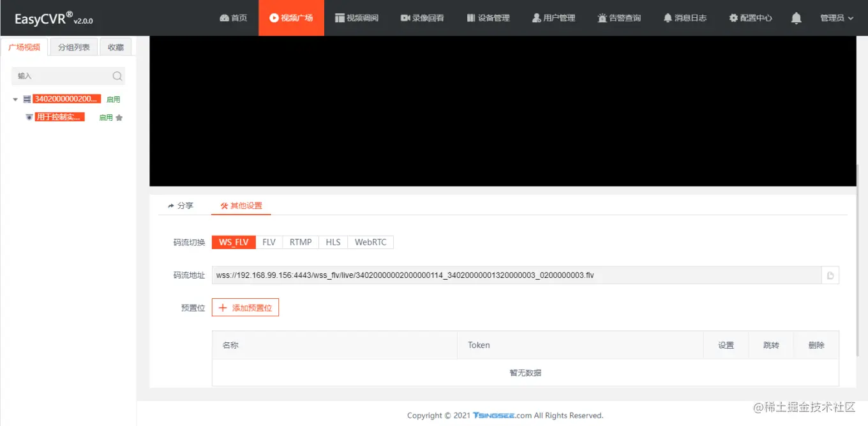
Task: Click the search magnifier icon
Action: click(117, 76)
